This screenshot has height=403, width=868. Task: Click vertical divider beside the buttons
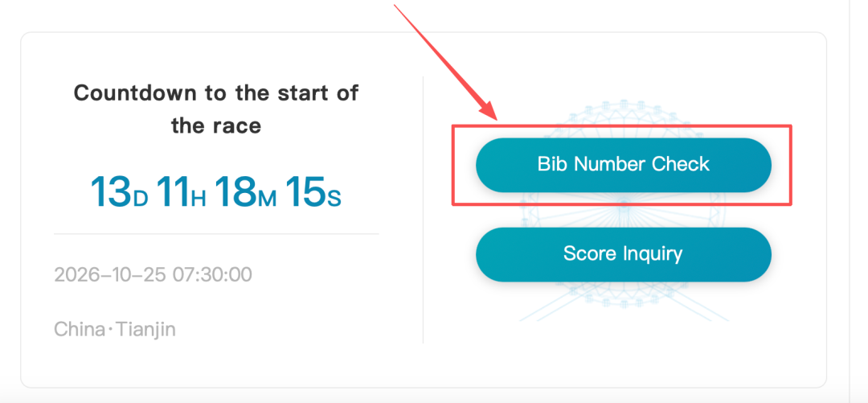tap(423, 209)
